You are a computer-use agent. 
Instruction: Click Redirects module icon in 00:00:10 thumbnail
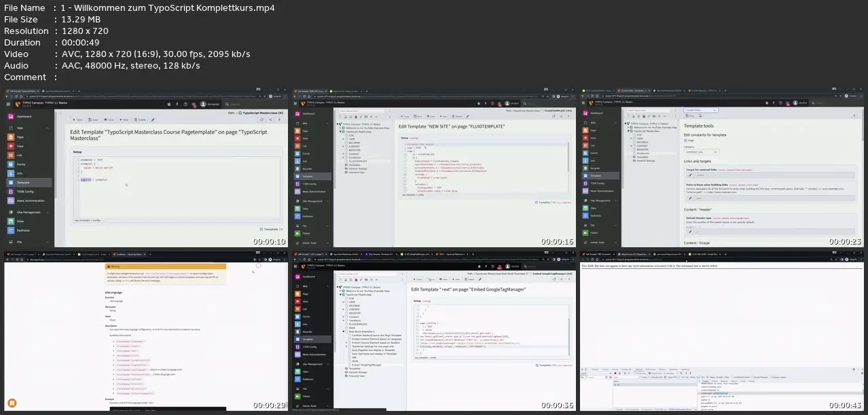[x=11, y=230]
